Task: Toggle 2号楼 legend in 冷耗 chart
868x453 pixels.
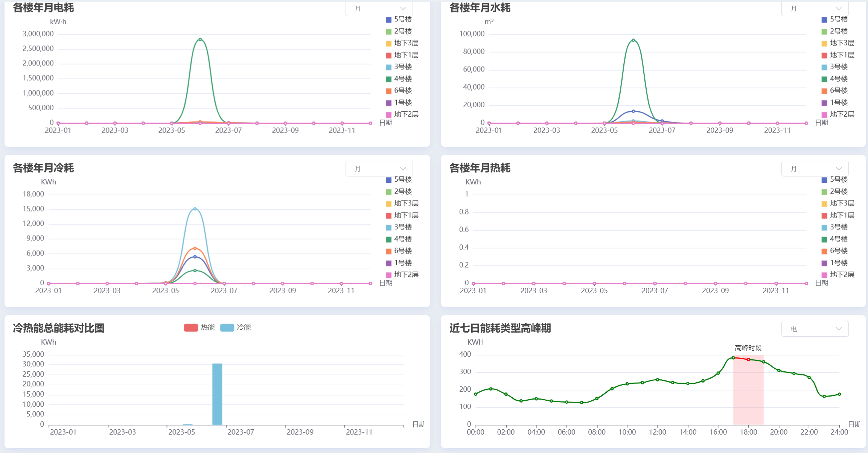Action: 399,192
